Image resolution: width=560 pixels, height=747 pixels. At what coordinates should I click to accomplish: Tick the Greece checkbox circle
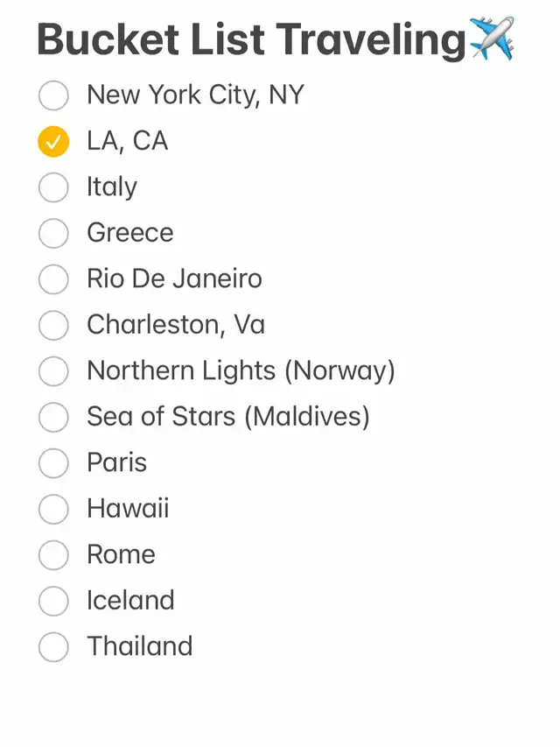(x=53, y=234)
